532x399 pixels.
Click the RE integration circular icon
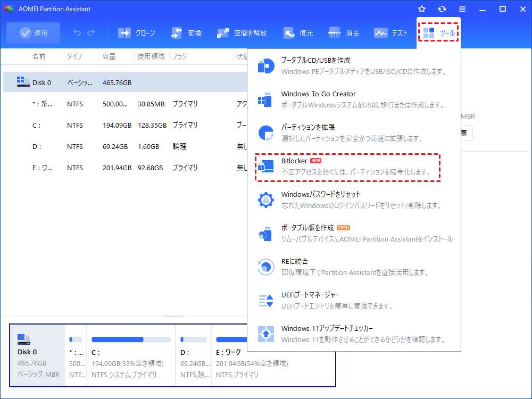click(266, 267)
